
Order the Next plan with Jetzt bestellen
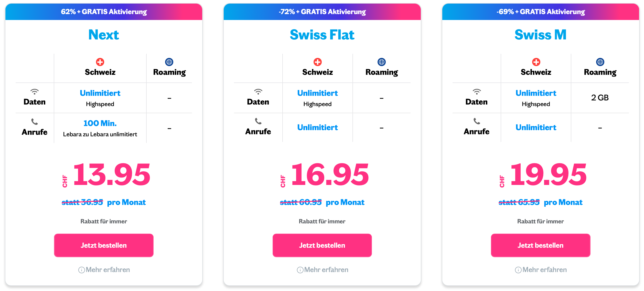click(x=104, y=245)
